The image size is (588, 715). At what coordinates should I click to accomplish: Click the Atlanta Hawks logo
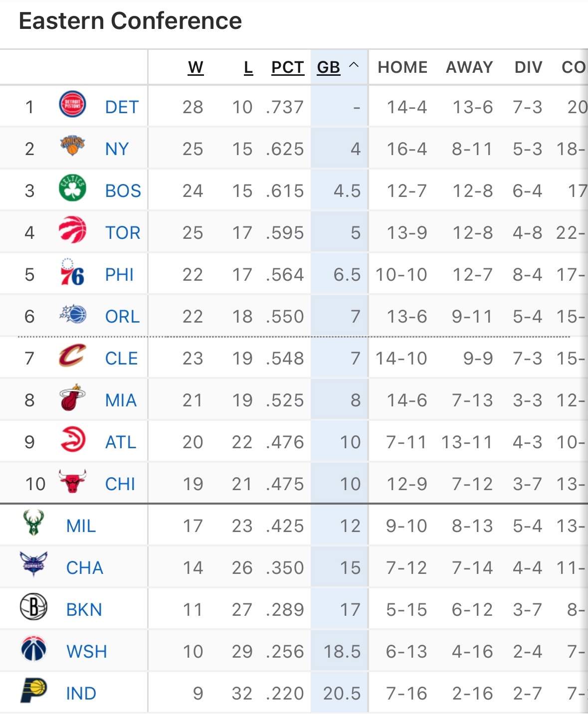[x=73, y=440]
